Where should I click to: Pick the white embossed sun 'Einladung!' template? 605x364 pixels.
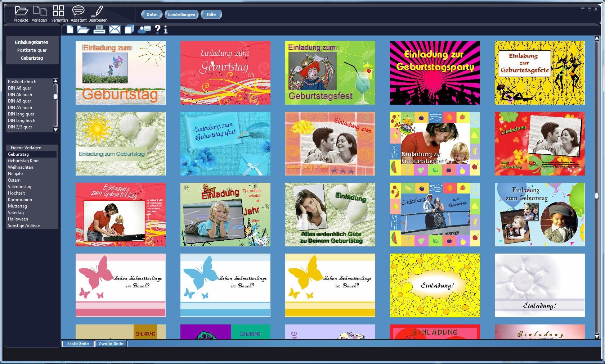pyautogui.click(x=540, y=286)
